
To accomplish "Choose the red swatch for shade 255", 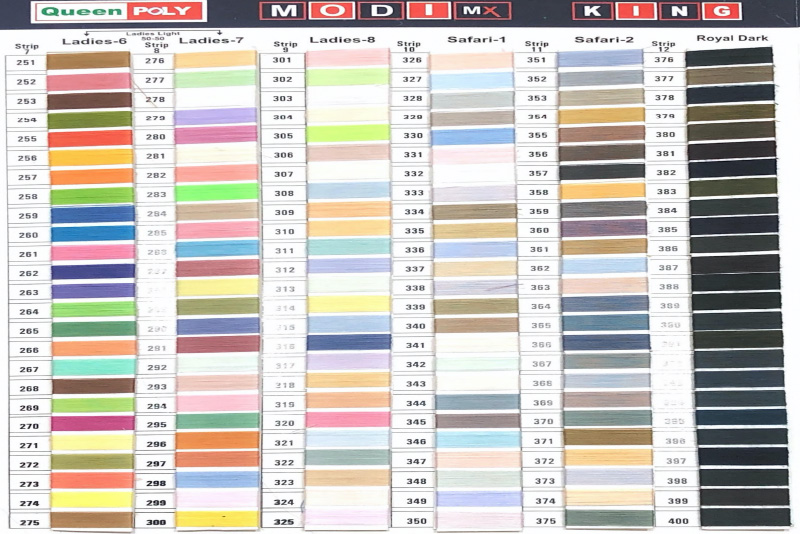I will [90, 139].
